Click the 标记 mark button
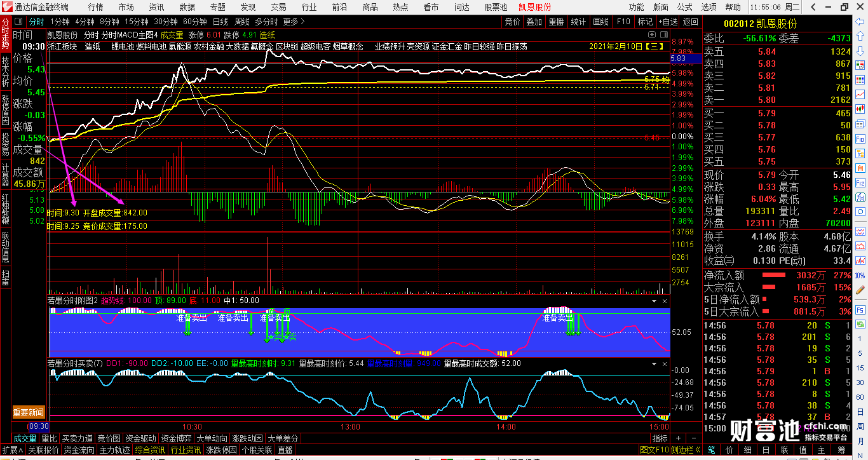 point(645,22)
